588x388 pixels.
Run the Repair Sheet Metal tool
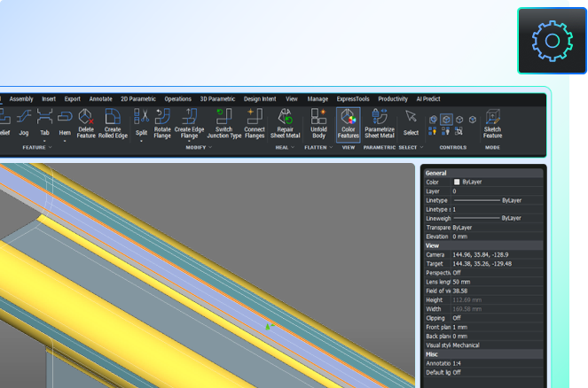285,123
